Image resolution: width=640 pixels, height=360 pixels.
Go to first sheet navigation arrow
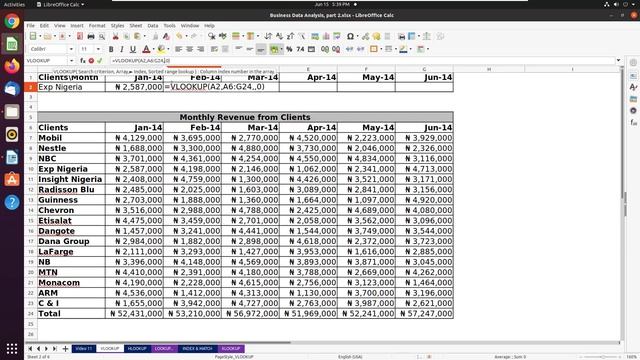(30, 349)
